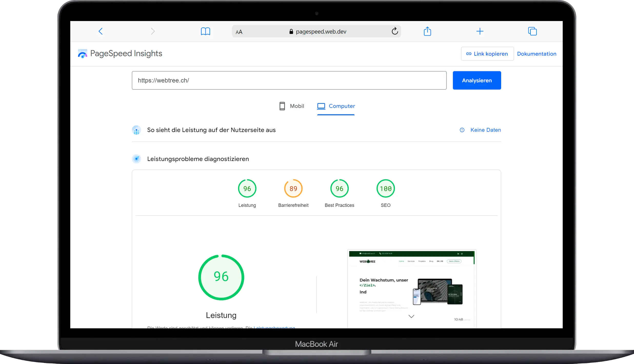Open the Leistungsbewertung link
The width and height of the screenshot is (634, 364).
tap(274, 328)
